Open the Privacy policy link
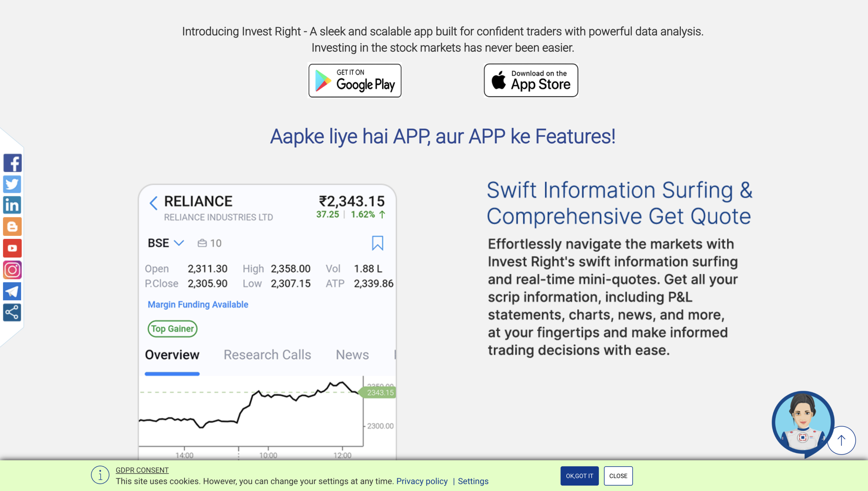The width and height of the screenshot is (868, 491). pyautogui.click(x=422, y=481)
